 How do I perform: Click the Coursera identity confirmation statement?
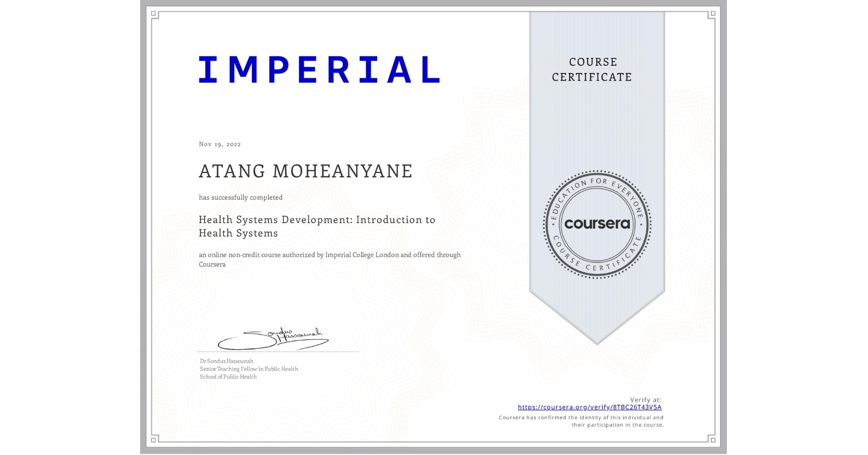tap(580, 420)
